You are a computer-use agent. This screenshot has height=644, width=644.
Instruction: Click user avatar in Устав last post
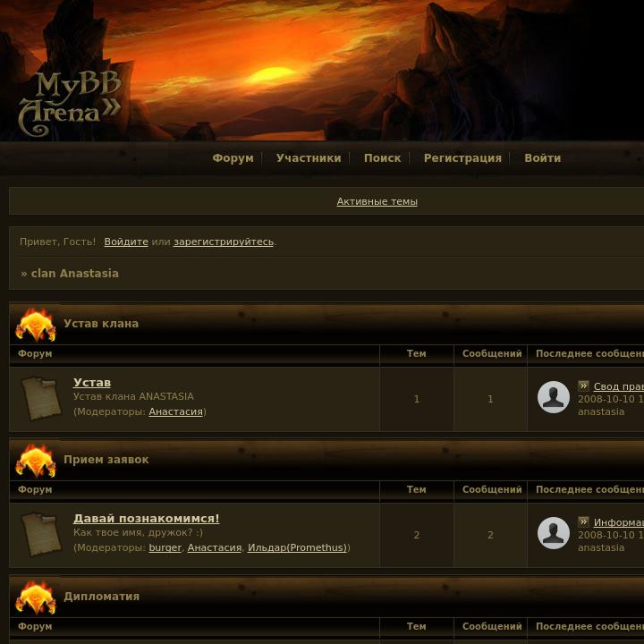click(x=554, y=397)
